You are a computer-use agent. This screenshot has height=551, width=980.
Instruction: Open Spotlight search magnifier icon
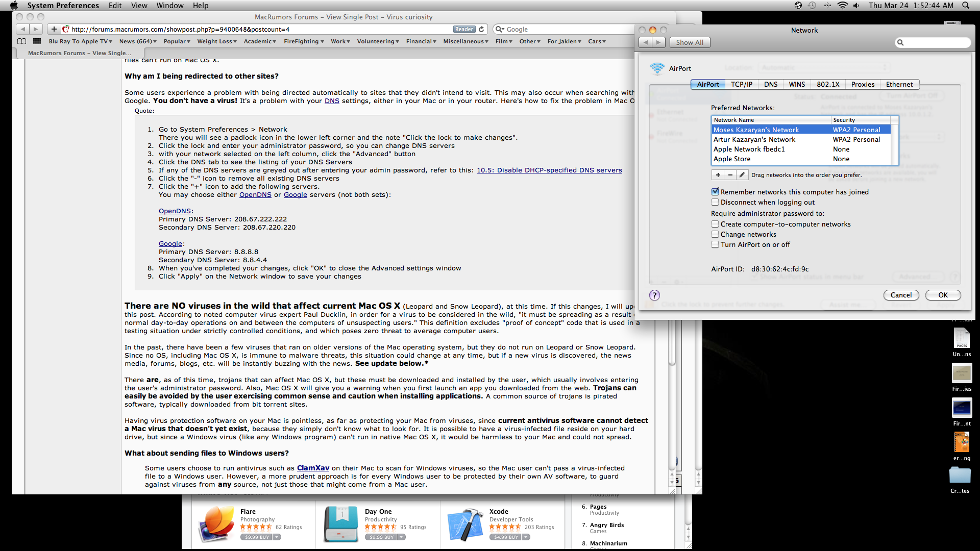point(966,6)
